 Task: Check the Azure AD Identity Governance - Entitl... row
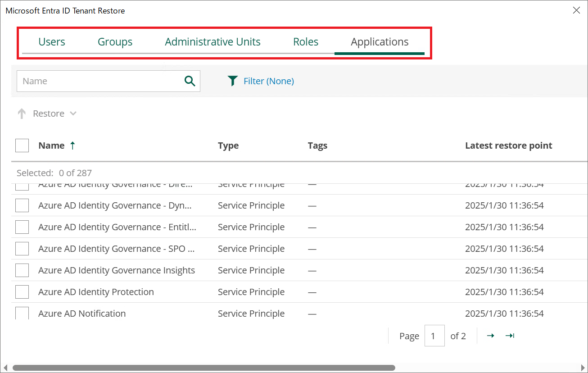[22, 227]
